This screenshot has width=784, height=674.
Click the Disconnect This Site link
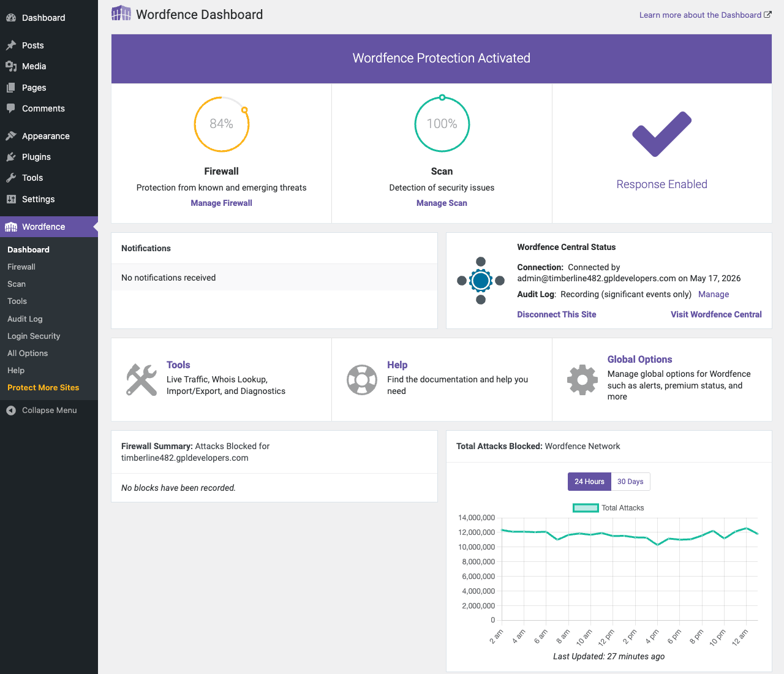tap(556, 314)
